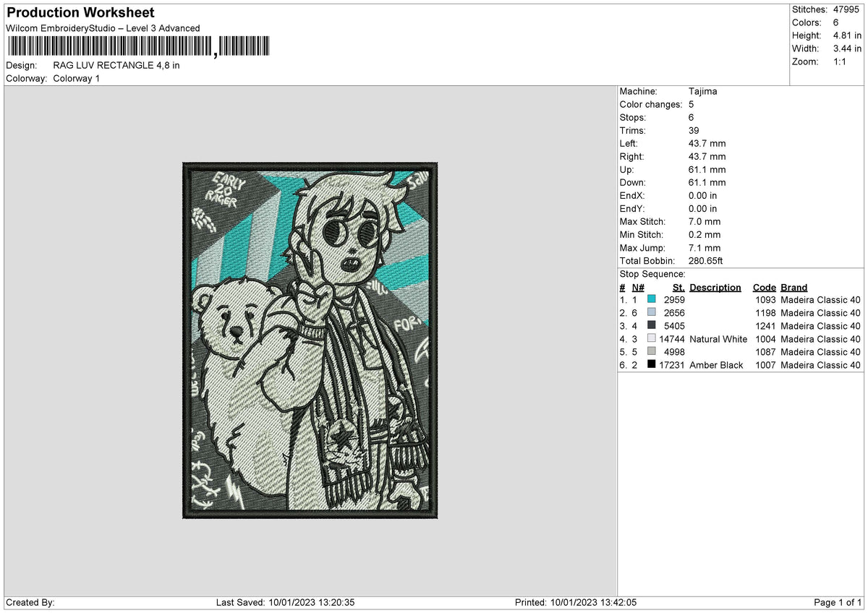Click the 'Amber Black' description
868x613 pixels.
point(716,364)
